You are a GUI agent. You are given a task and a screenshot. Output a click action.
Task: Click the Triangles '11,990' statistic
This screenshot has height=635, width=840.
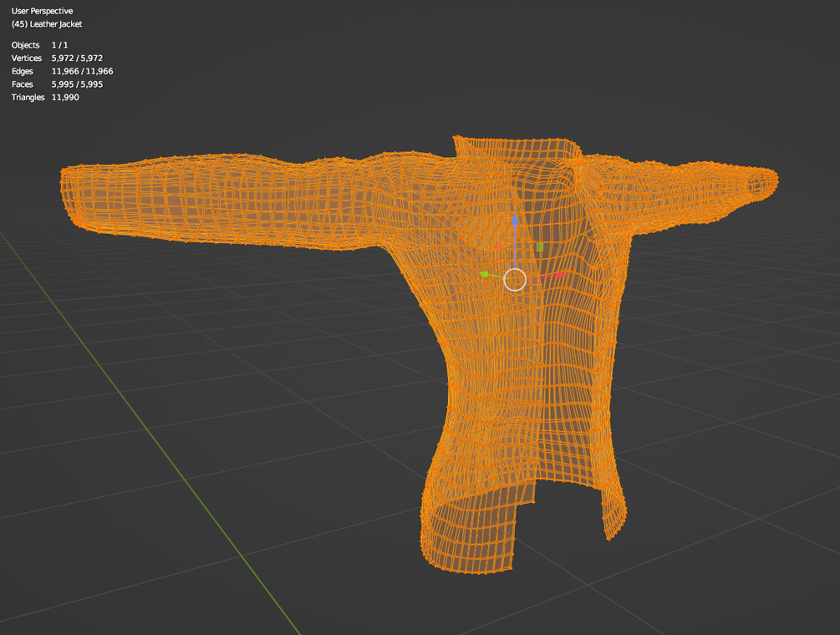pos(65,98)
